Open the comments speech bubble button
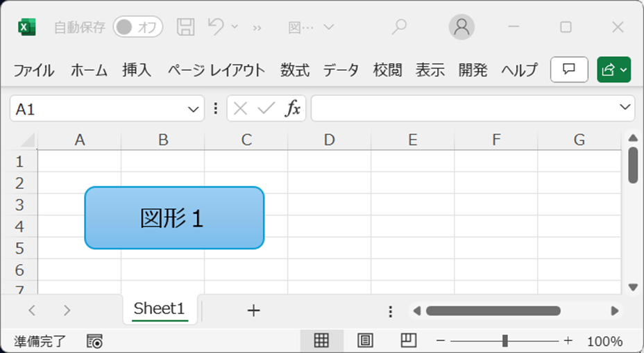The height and width of the screenshot is (353, 644). click(x=569, y=69)
